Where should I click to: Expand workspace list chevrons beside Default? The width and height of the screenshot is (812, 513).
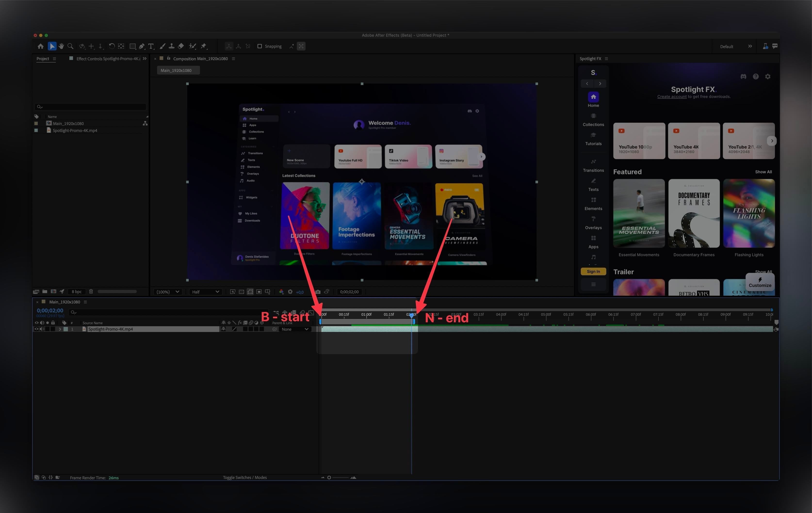750,46
